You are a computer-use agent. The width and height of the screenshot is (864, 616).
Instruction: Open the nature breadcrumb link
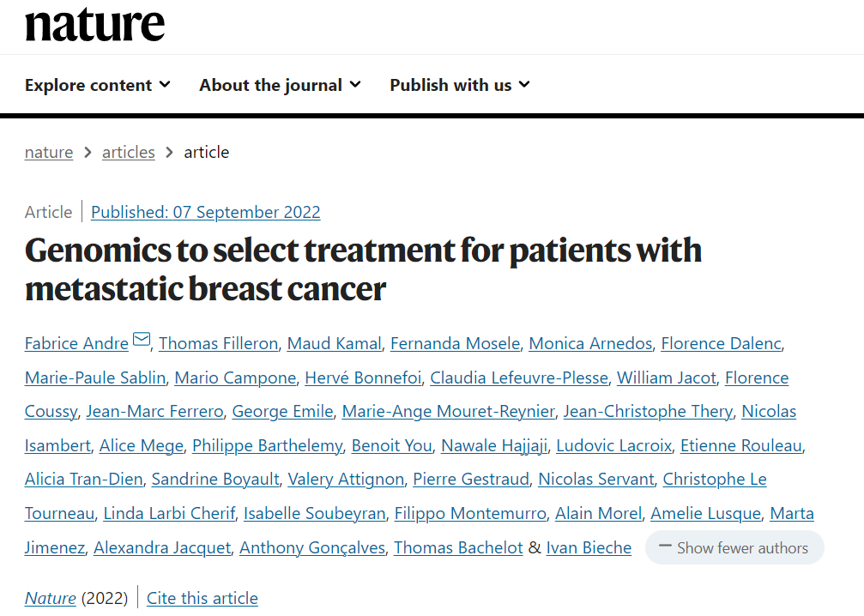(49, 152)
